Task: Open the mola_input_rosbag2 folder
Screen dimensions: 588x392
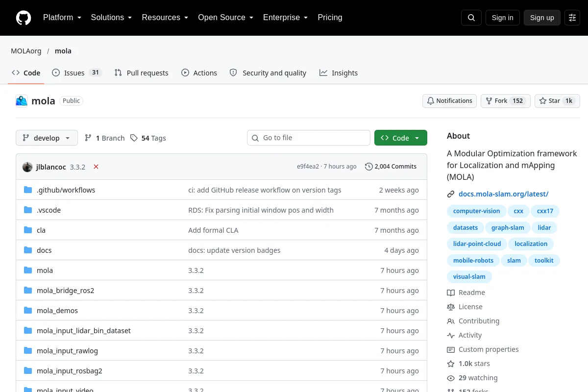Action: [x=69, y=371]
